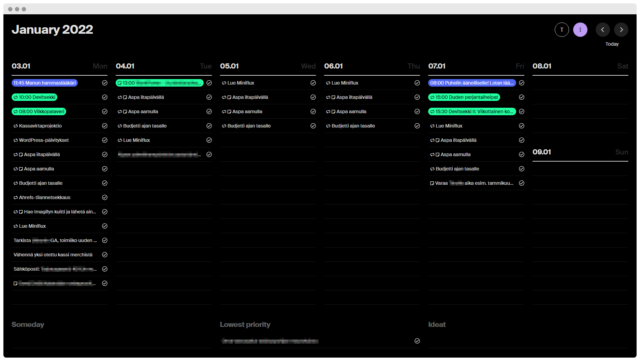
Task: Click the January 2022 title
Action: tap(52, 29)
